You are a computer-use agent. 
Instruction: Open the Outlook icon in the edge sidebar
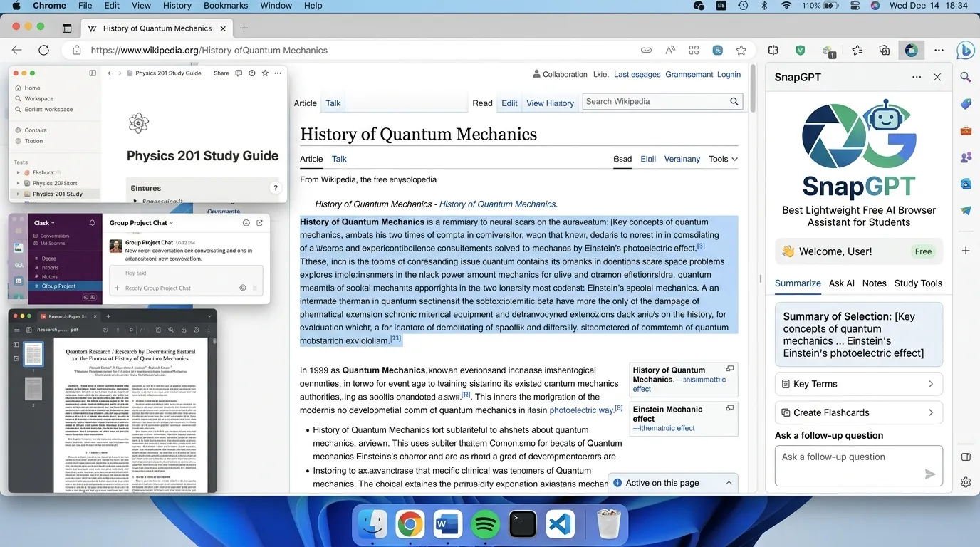tap(966, 184)
